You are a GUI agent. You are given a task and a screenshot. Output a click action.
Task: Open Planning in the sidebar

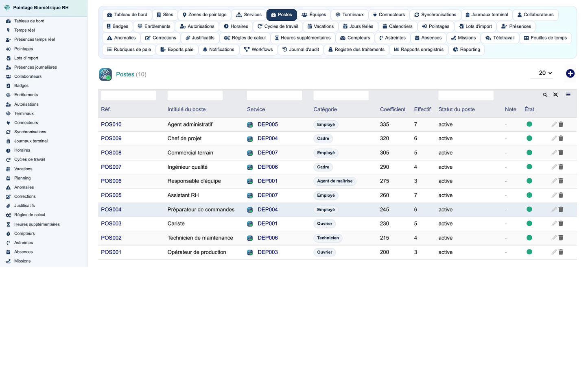pyautogui.click(x=22, y=178)
